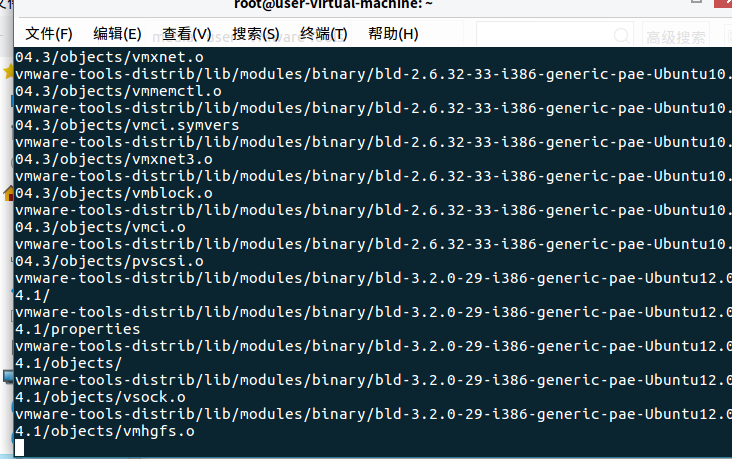Click the line 04.3/objects/pvscsi.o
732x459 pixels.
pyautogui.click(x=109, y=261)
